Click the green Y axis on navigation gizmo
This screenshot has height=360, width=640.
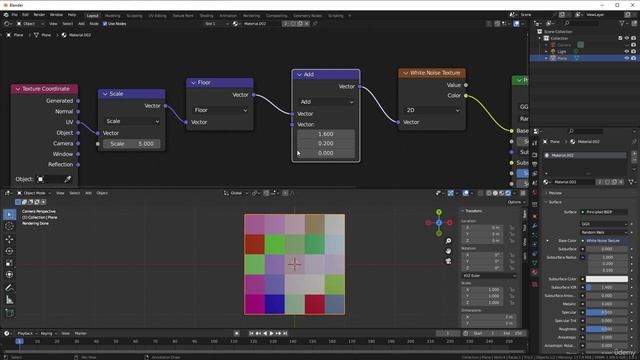click(x=439, y=212)
